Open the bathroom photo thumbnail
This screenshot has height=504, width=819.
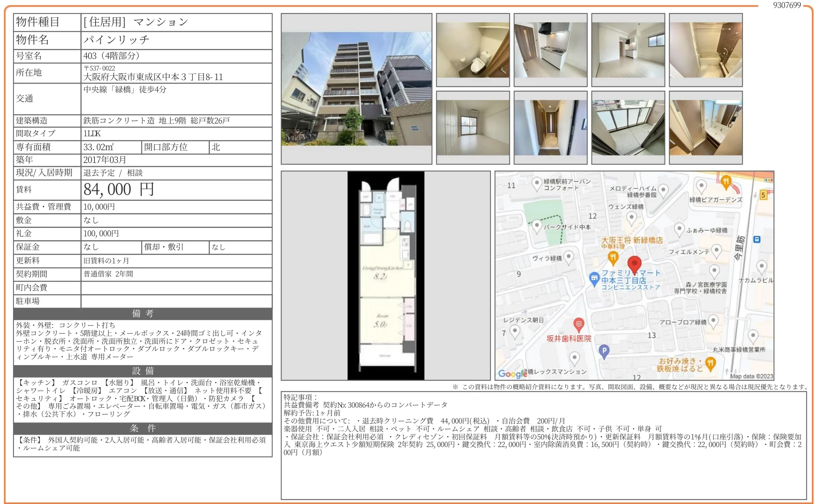[705, 50]
